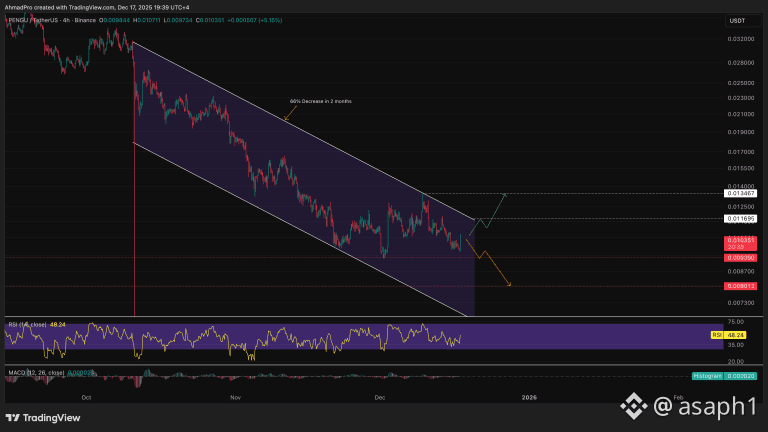The height and width of the screenshot is (432, 768).
Task: Click the @asaph1 watermark handle
Action: [x=705, y=406]
